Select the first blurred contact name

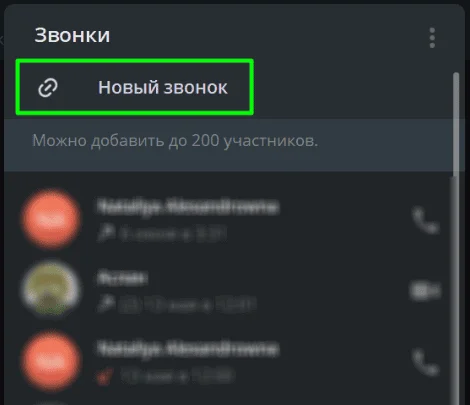pos(188,207)
